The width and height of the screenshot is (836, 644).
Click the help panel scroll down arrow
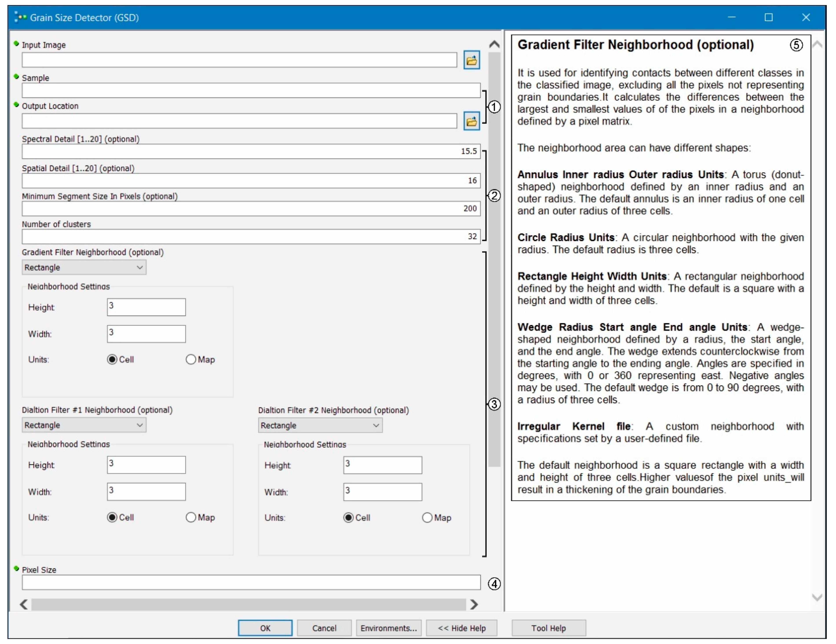(817, 597)
